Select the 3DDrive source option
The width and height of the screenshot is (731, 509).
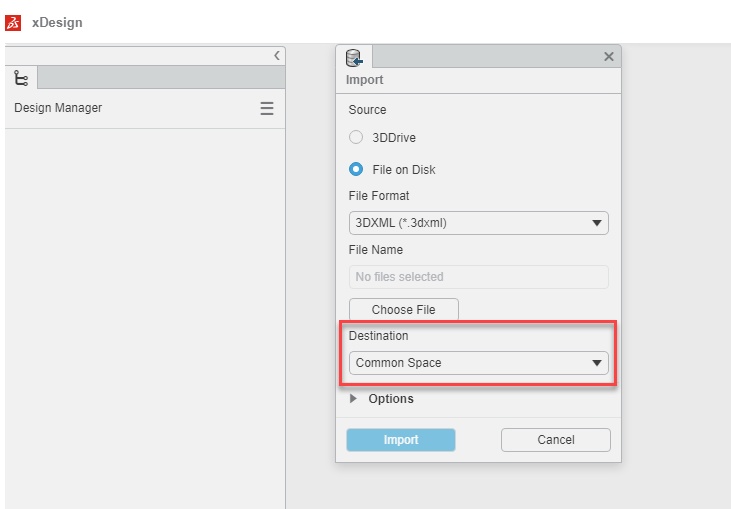(x=356, y=138)
